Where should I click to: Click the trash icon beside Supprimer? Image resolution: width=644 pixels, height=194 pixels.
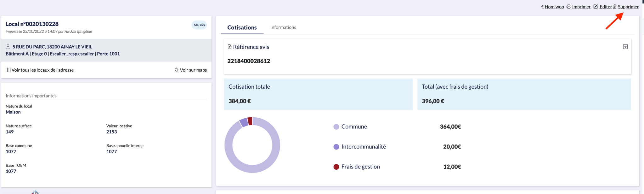click(x=614, y=7)
